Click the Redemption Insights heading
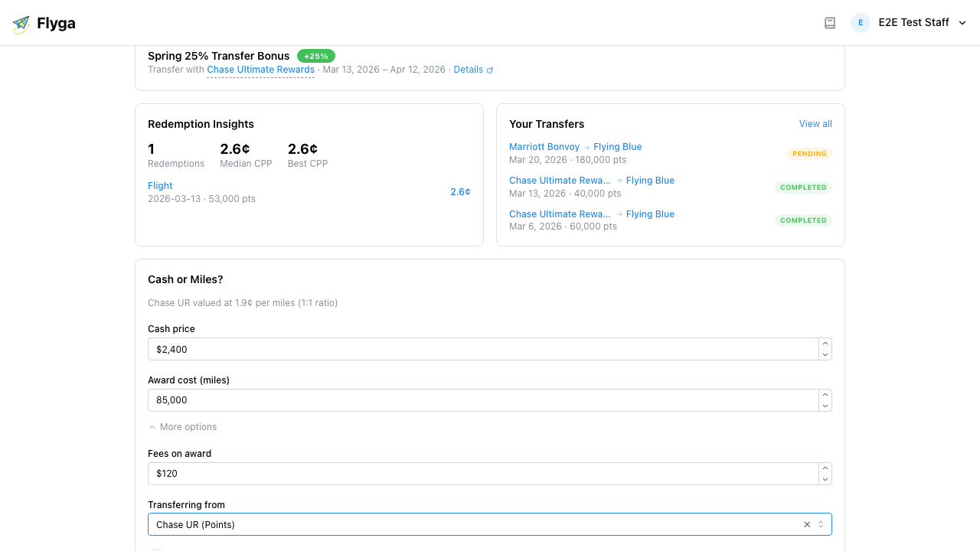The height and width of the screenshot is (551, 980). [201, 124]
